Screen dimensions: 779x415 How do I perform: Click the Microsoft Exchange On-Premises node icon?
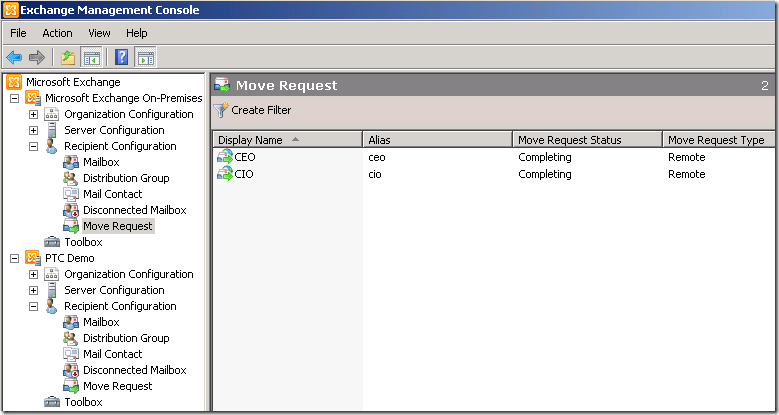(x=33, y=98)
